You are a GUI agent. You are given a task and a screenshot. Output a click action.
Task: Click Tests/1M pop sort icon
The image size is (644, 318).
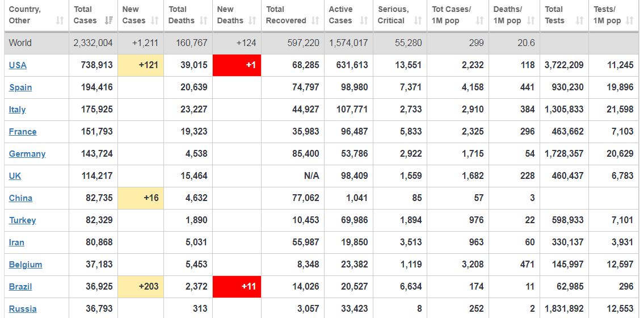point(630,20)
